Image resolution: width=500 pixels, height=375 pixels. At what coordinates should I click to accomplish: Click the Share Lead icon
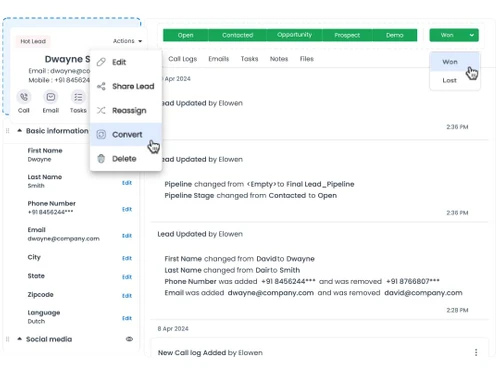101,86
